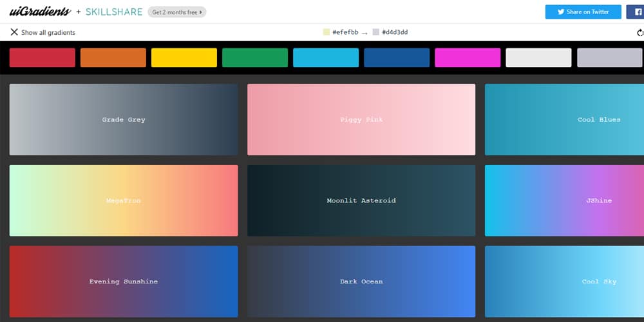Select the Moonlit Asteroid gradient
This screenshot has height=322, width=644.
click(361, 200)
